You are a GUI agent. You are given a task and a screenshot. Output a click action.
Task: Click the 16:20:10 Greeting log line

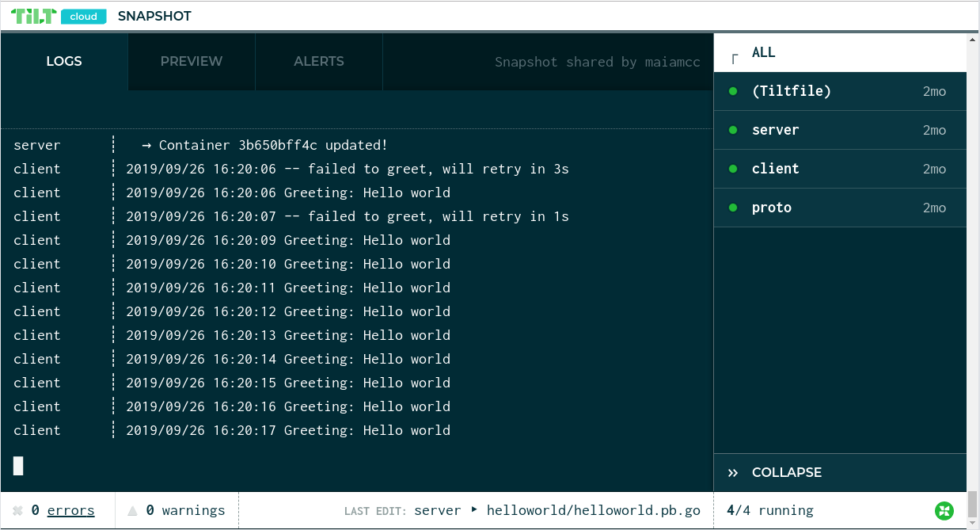coord(288,264)
